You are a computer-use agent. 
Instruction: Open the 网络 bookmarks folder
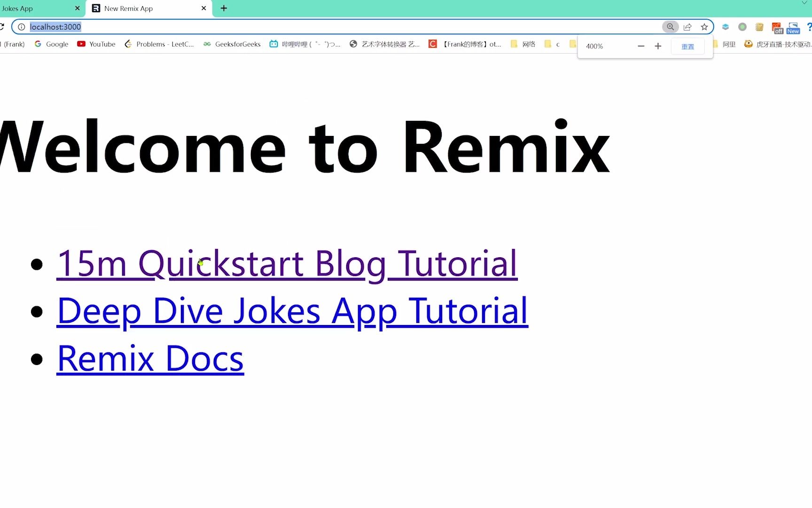coord(523,44)
